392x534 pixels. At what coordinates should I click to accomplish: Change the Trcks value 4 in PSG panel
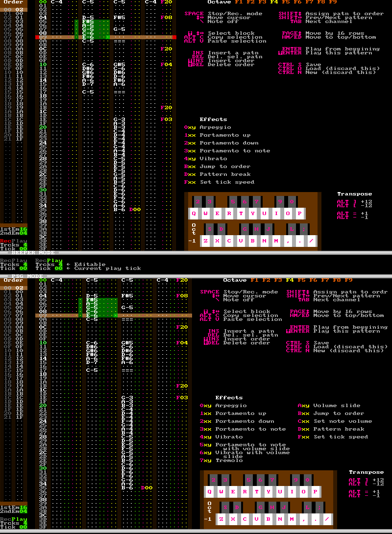[25, 523]
